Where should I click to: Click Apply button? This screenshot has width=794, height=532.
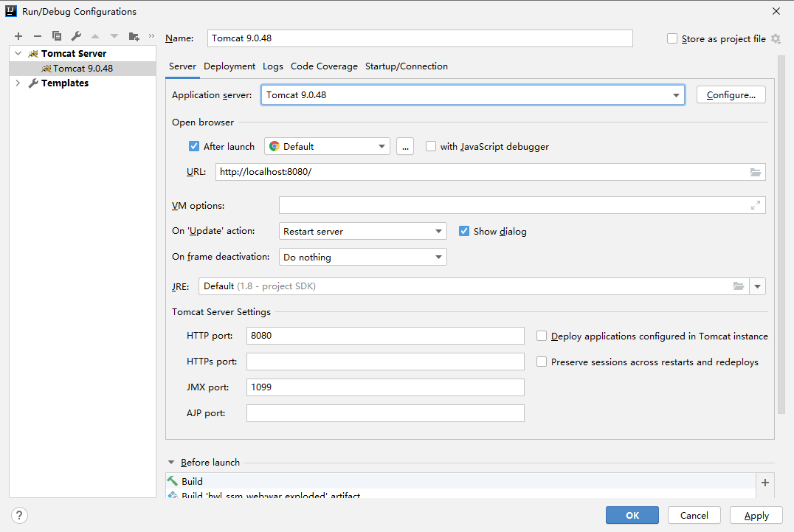click(756, 515)
